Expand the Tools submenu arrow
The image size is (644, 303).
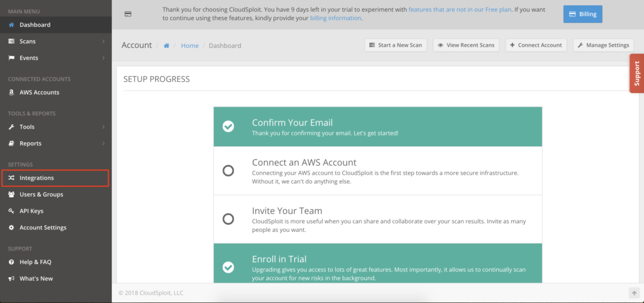[103, 127]
